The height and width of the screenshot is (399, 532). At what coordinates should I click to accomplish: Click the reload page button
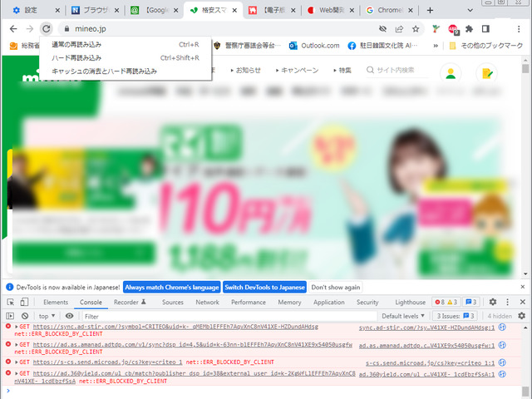click(x=47, y=29)
